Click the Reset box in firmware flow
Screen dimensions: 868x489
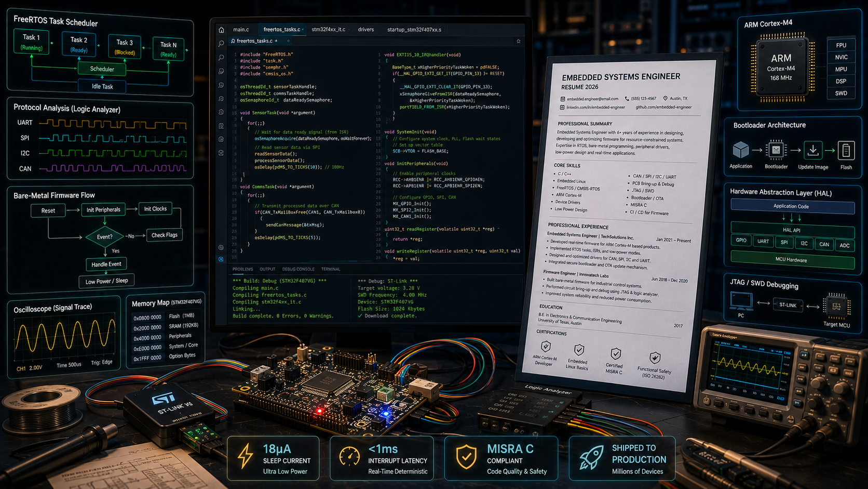[x=48, y=210]
